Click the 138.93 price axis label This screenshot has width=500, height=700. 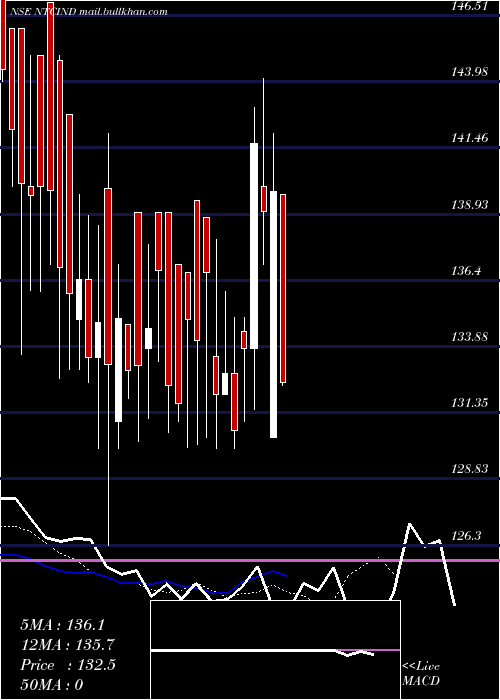coord(470,205)
